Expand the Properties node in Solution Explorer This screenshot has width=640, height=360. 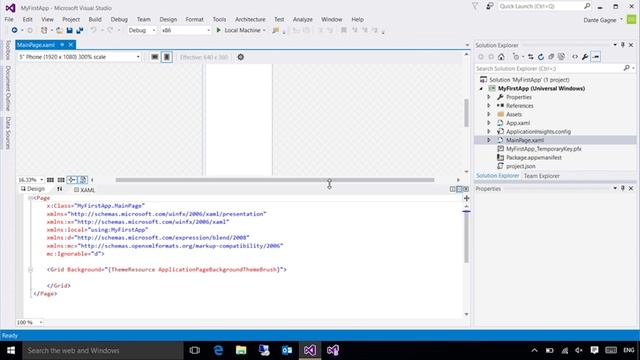(x=489, y=97)
